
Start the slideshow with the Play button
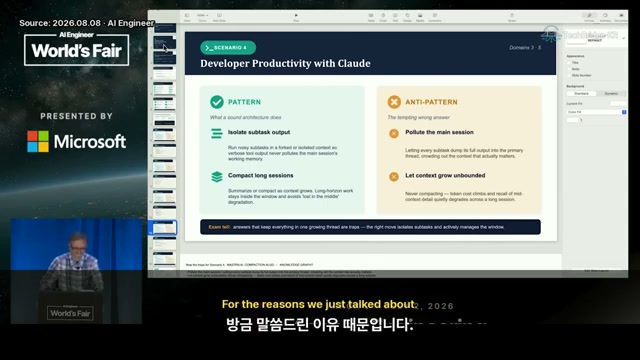pyautogui.click(x=296, y=17)
